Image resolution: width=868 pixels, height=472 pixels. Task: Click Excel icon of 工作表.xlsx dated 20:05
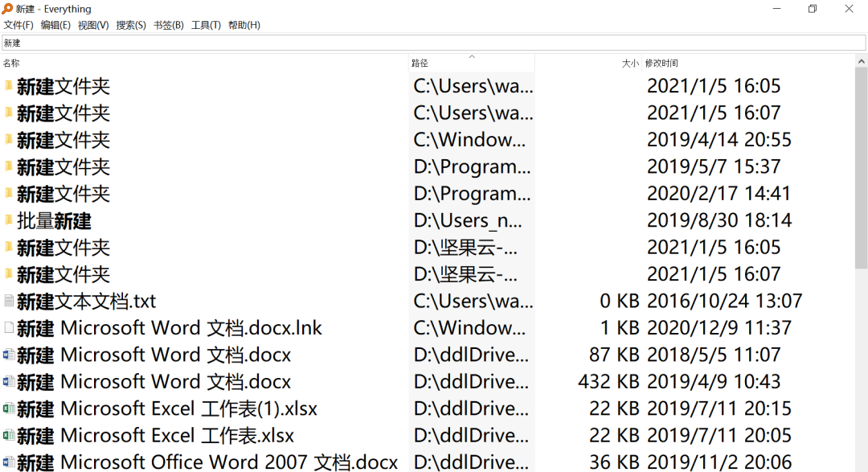[8, 435]
